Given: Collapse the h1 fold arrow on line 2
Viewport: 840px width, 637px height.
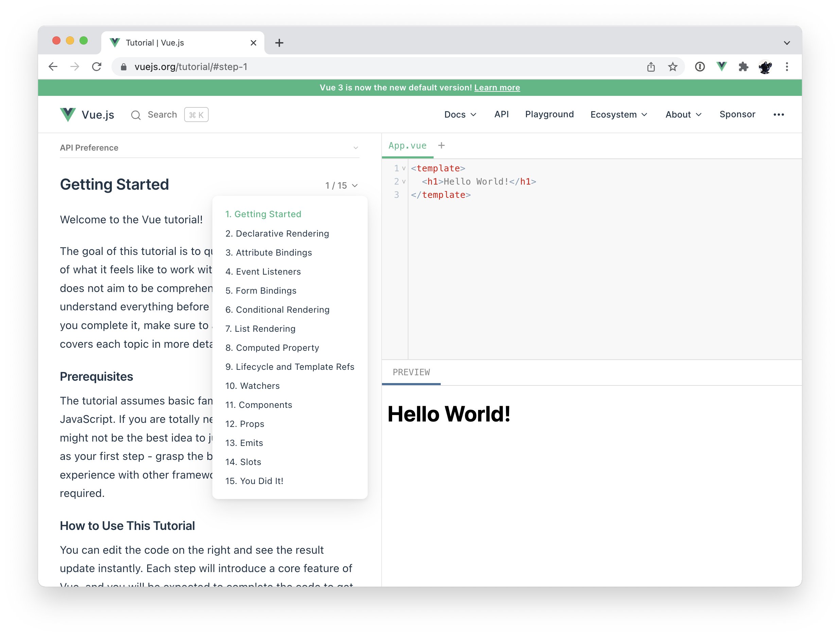Looking at the screenshot, I should [404, 182].
